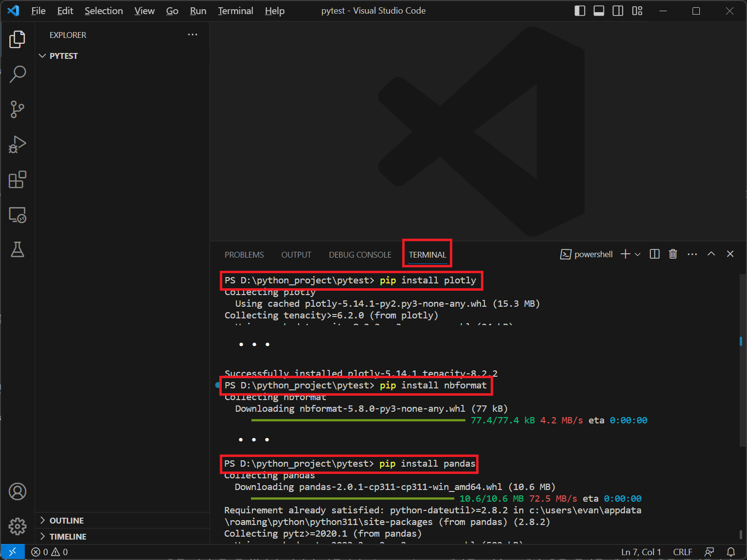
Task: Click the Accounts icon
Action: pos(18,491)
